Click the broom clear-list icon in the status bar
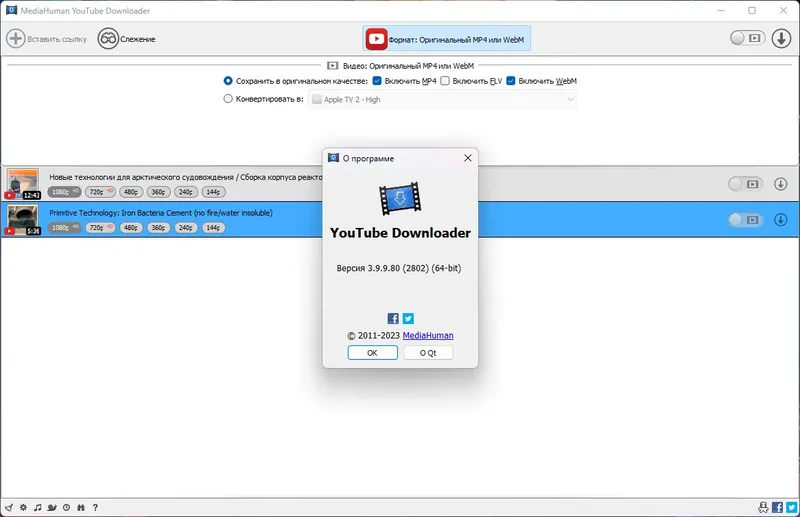This screenshot has width=800, height=517. coord(9,507)
